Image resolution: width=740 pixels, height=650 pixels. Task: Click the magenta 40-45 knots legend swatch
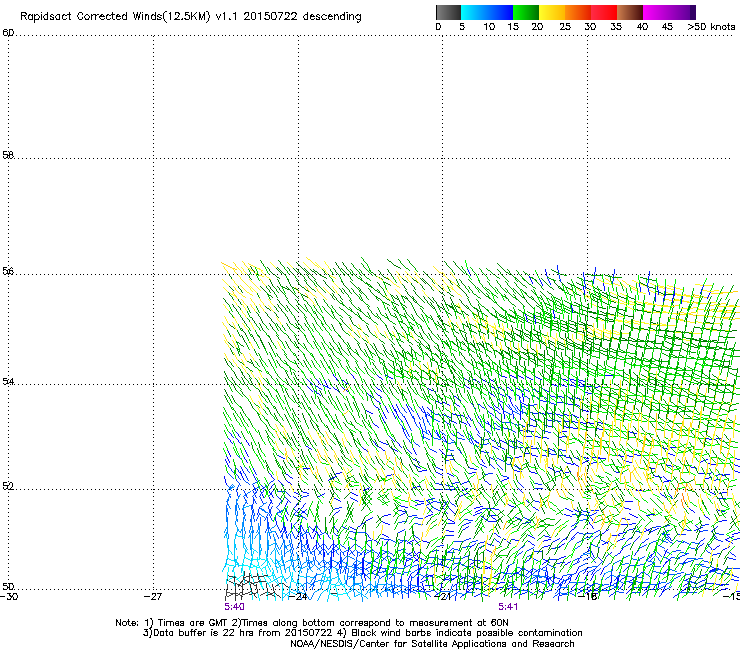point(656,12)
